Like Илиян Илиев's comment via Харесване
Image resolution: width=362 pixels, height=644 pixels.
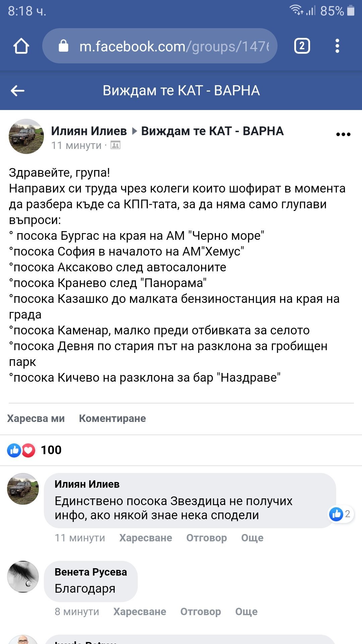tap(145, 538)
